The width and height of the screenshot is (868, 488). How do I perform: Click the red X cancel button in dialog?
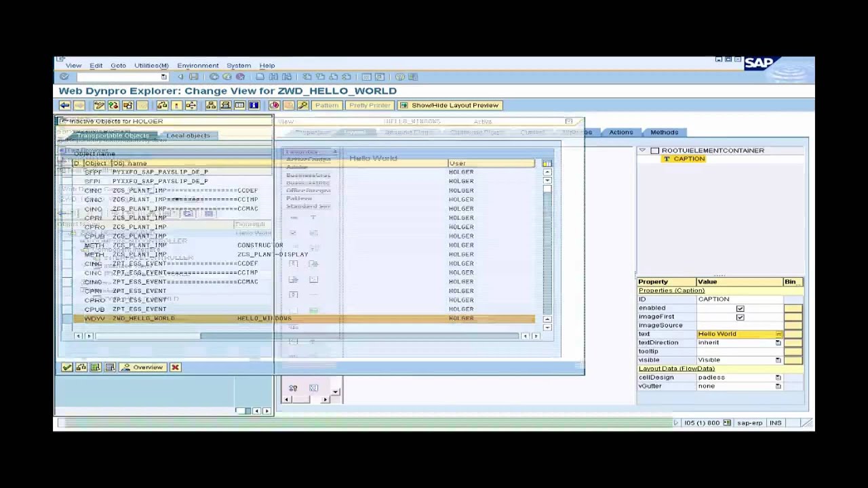point(175,367)
